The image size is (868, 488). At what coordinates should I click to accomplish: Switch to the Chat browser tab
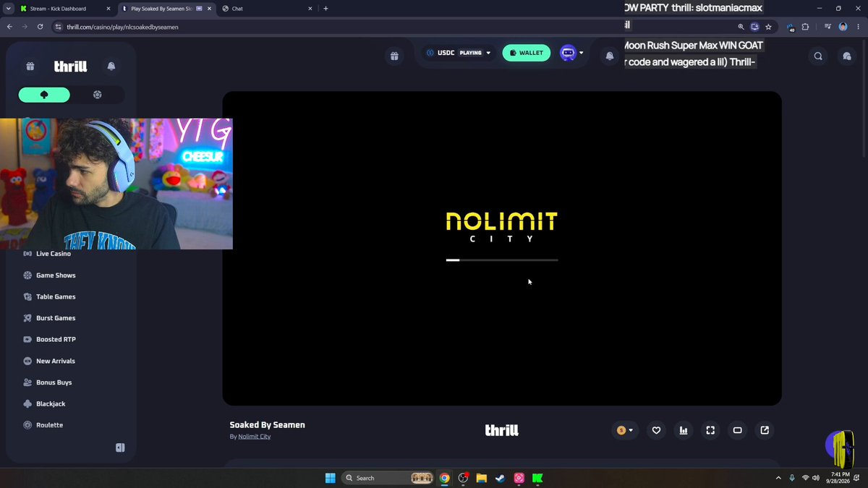tap(268, 9)
